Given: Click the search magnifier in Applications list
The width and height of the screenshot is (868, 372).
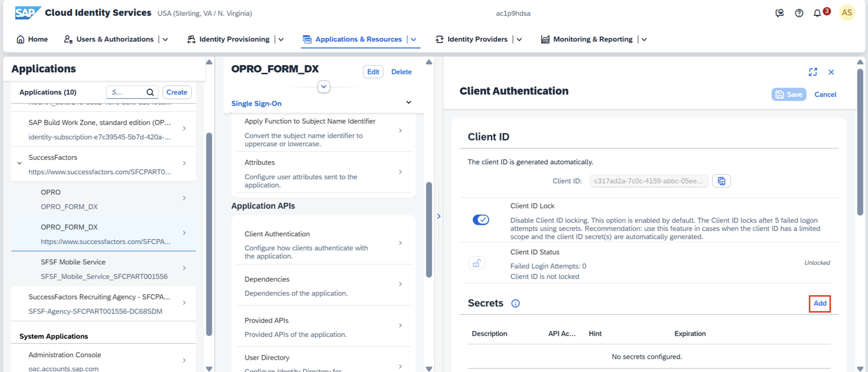Looking at the screenshot, I should (150, 92).
